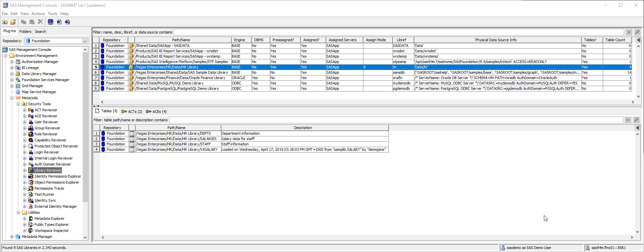Sort by the Assigned Servers column header
The width and height of the screenshot is (644, 252).
click(x=344, y=40)
